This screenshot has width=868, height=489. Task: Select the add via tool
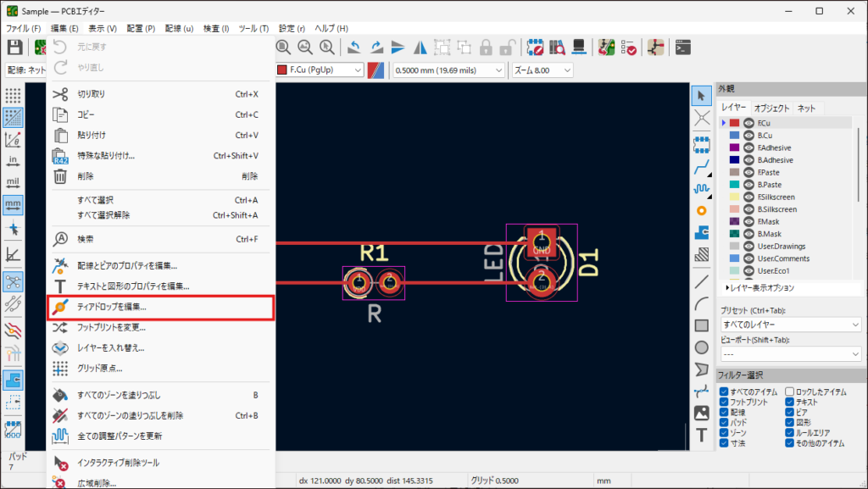[702, 209]
